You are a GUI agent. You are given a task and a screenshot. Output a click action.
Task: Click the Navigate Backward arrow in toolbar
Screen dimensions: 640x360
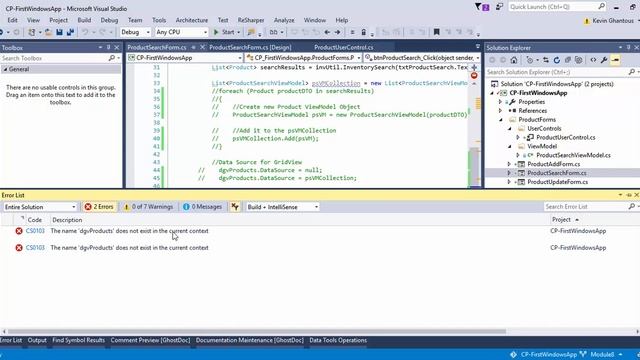[x=327, y=32]
